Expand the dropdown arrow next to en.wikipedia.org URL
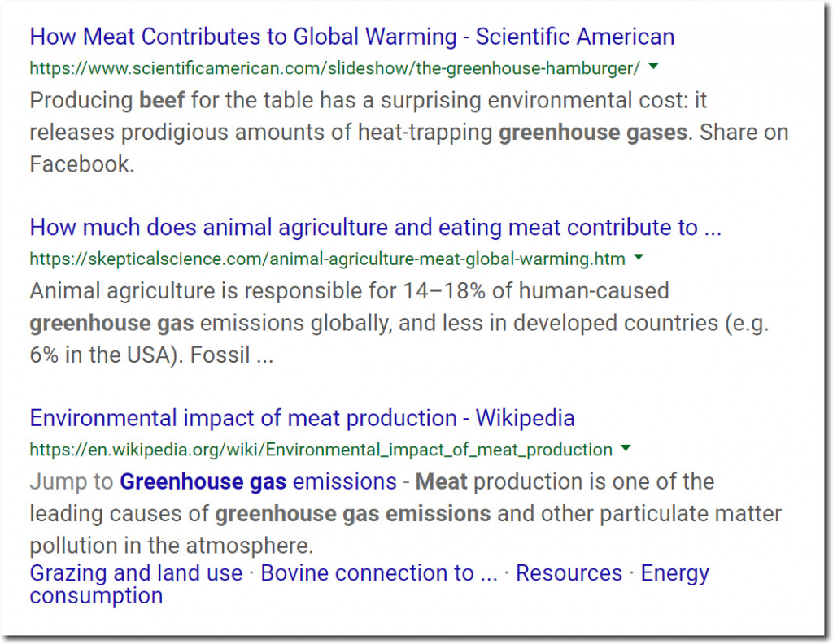 click(x=626, y=448)
